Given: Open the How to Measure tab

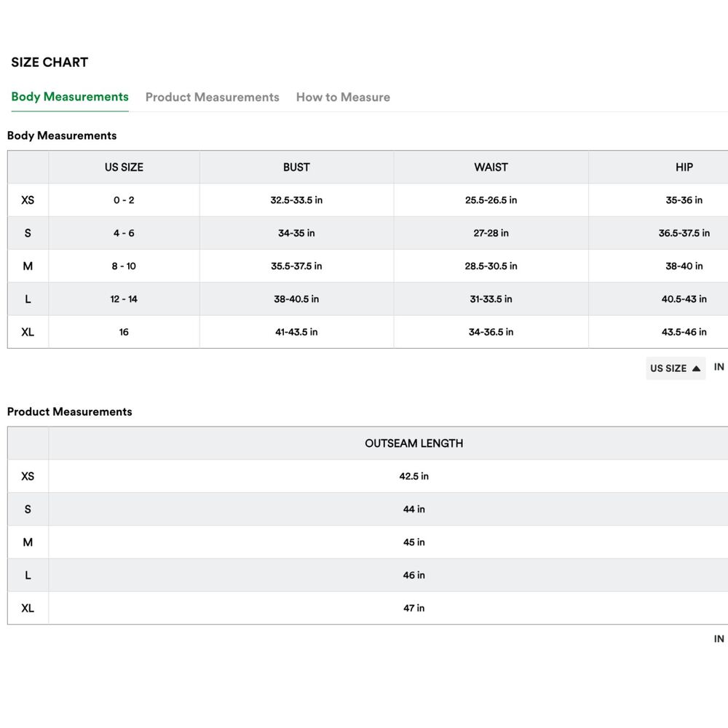Looking at the screenshot, I should pos(343,97).
